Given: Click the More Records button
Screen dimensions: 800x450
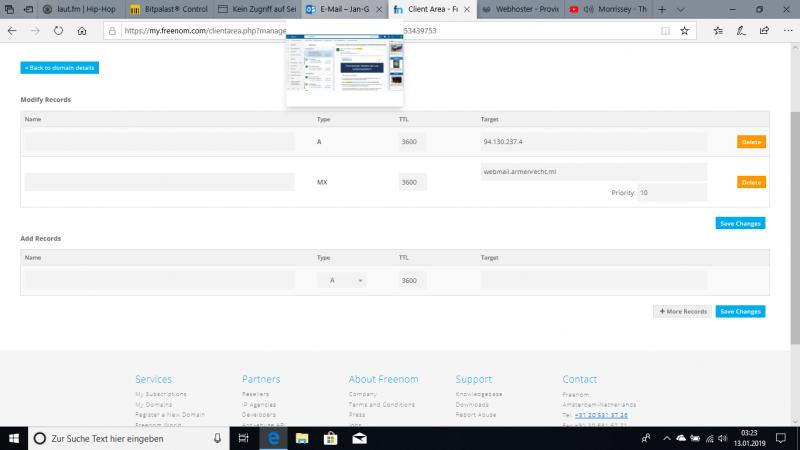Looking at the screenshot, I should coord(682,311).
